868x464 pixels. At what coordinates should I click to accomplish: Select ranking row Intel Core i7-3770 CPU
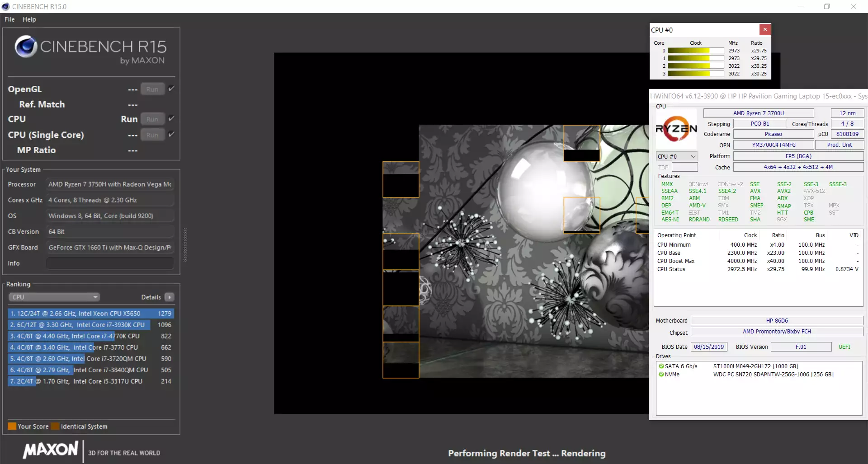(x=91, y=347)
